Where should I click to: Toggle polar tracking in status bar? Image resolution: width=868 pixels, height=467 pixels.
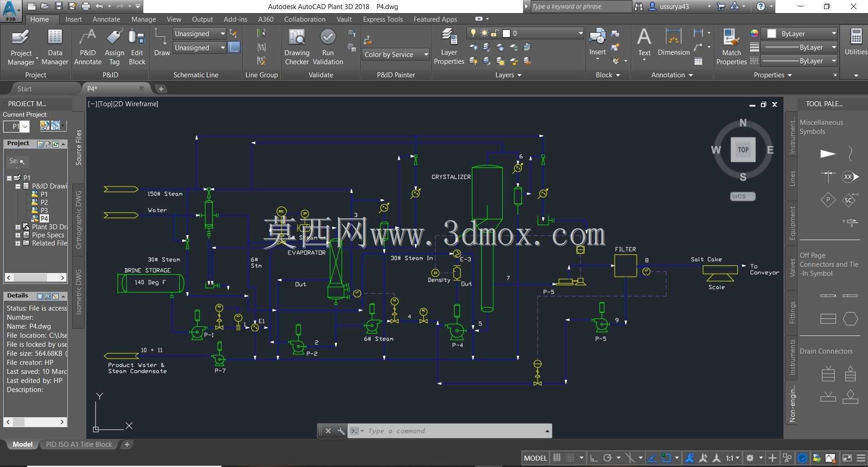click(608, 458)
